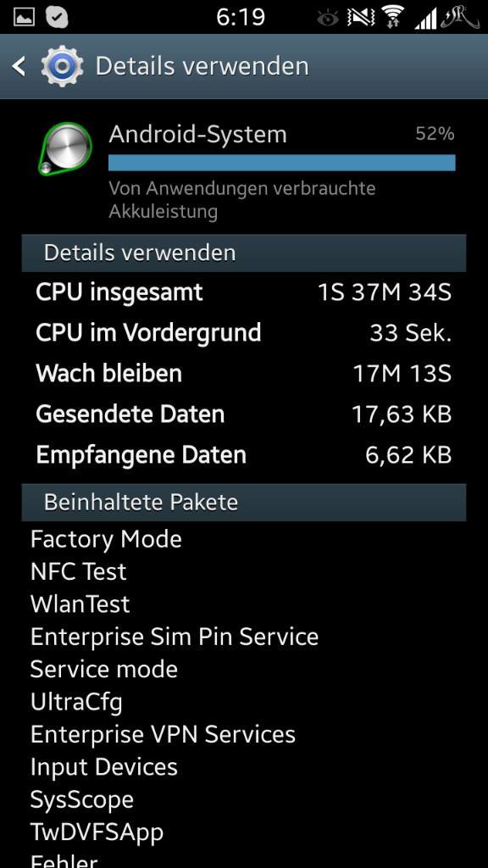Screen dimensions: 488x868
Task: Tap the Android-System app icon
Action: coord(64,148)
